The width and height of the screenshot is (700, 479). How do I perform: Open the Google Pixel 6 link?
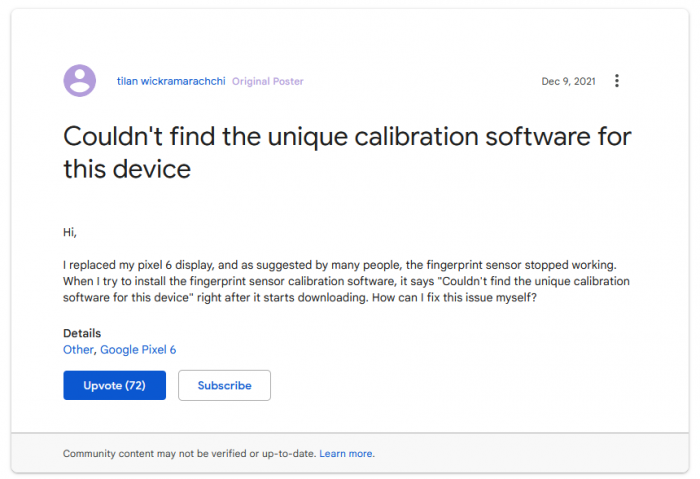coord(138,350)
